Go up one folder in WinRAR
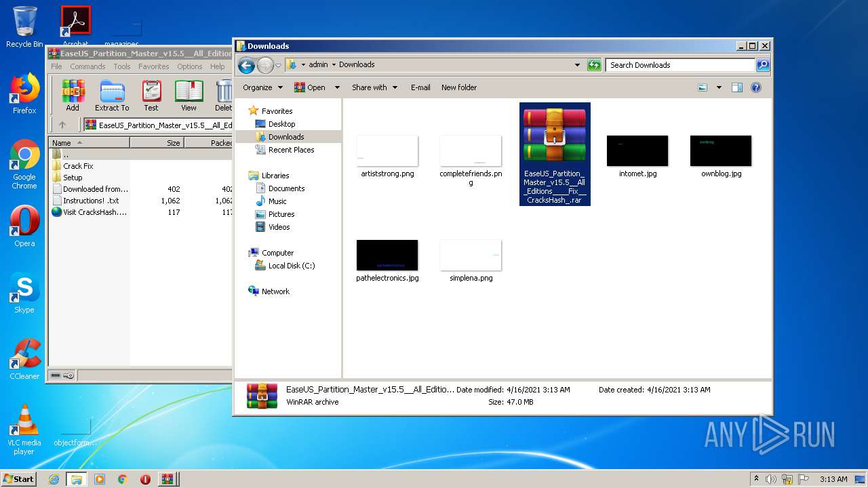This screenshot has height=488, width=868. (62, 125)
